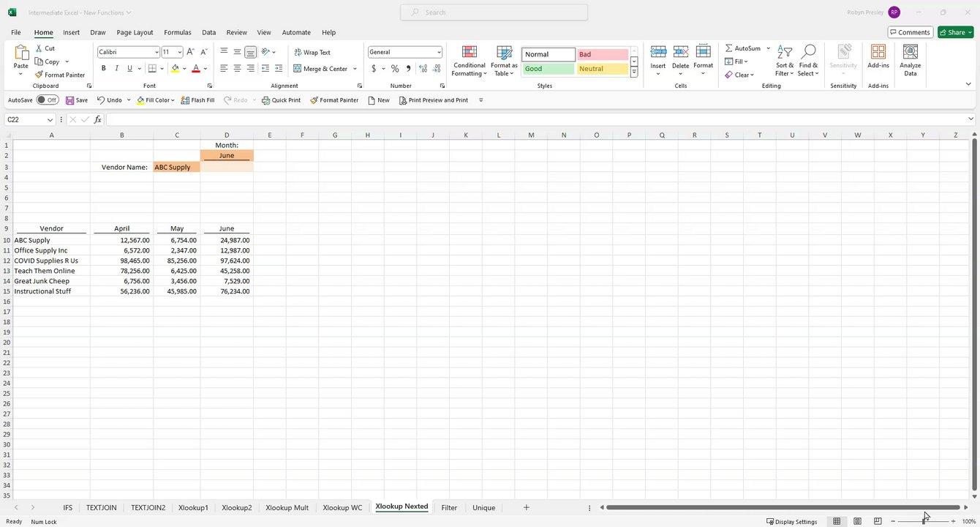Open Format as Table gallery

coord(504,61)
